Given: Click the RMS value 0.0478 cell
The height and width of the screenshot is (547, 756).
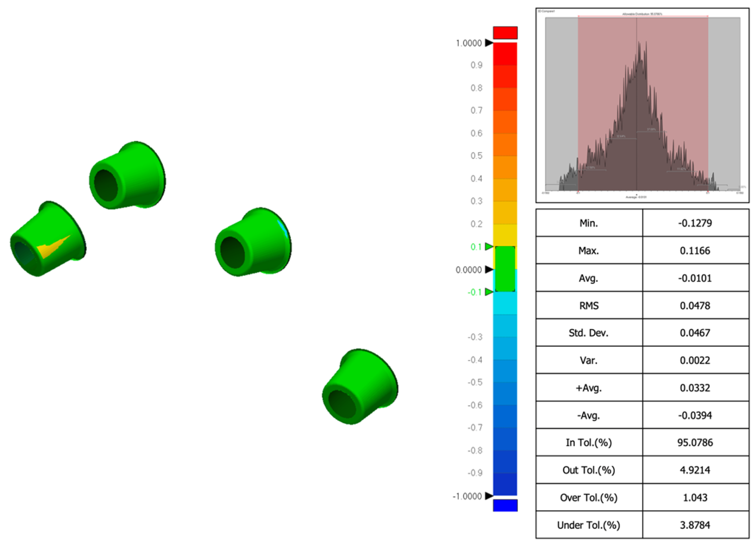Looking at the screenshot, I should (695, 306).
